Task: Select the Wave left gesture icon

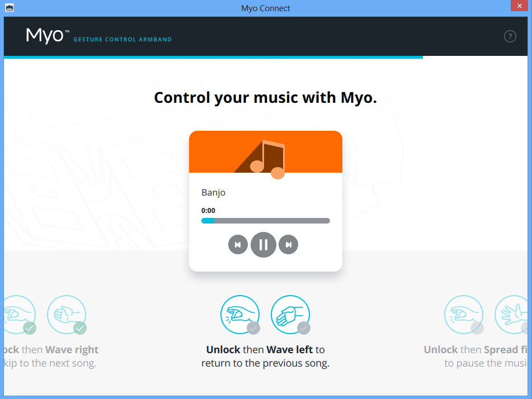Action: point(290,314)
